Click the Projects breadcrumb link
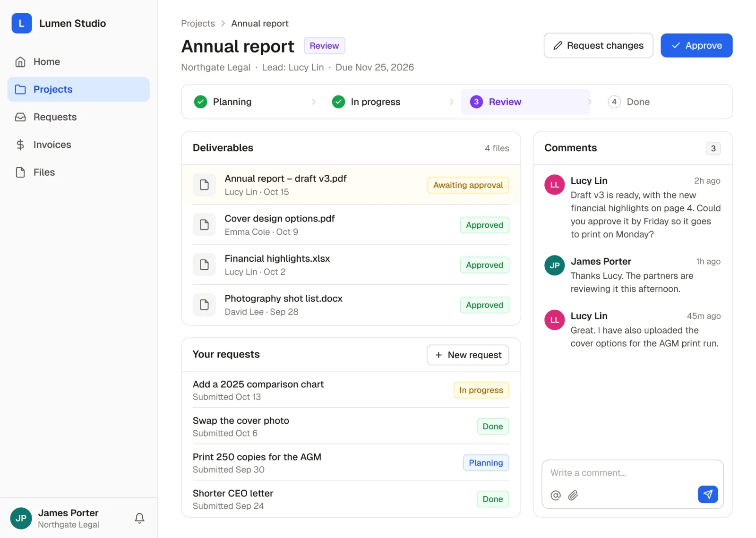Image resolution: width=756 pixels, height=538 pixels. pyautogui.click(x=198, y=24)
